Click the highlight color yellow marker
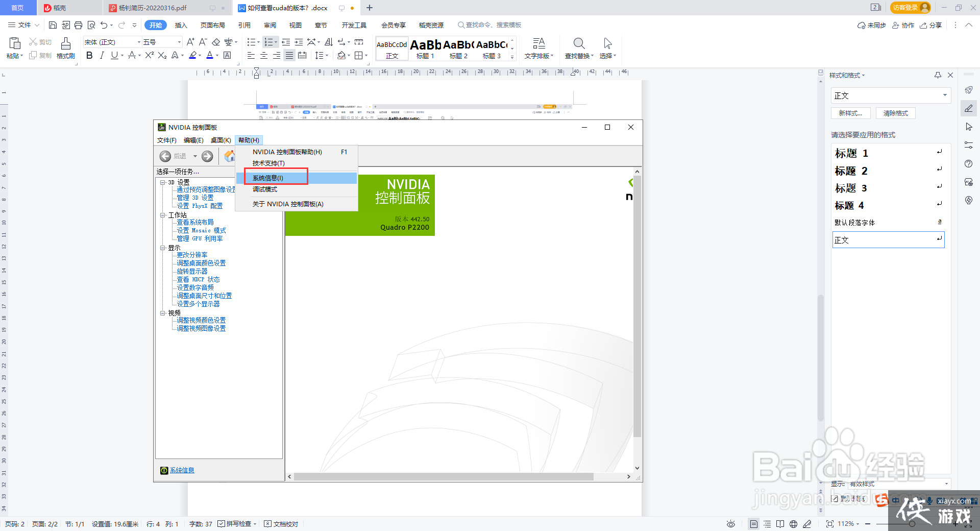 click(x=193, y=55)
